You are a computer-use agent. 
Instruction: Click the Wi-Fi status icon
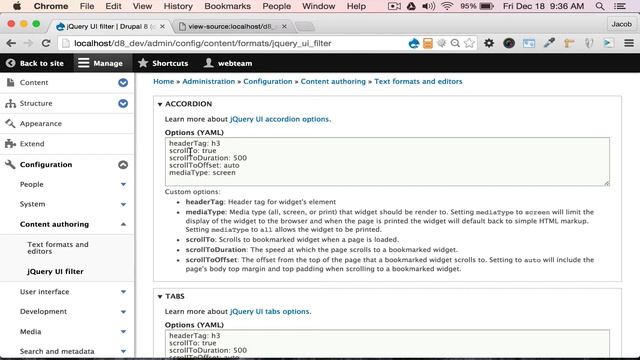(447, 6)
